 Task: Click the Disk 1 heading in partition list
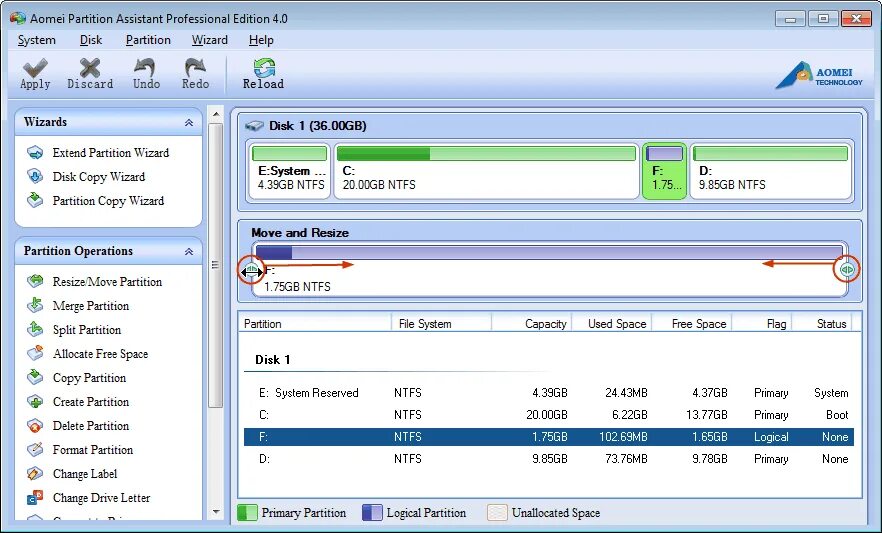(x=273, y=360)
